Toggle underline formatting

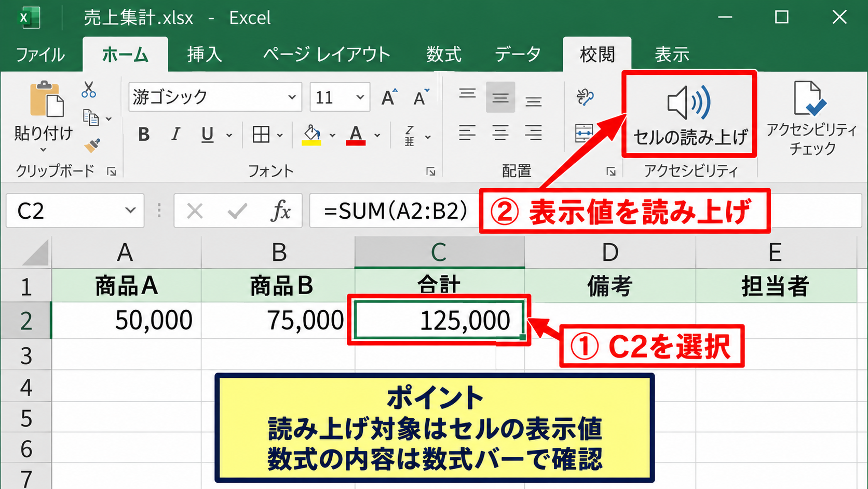(207, 135)
